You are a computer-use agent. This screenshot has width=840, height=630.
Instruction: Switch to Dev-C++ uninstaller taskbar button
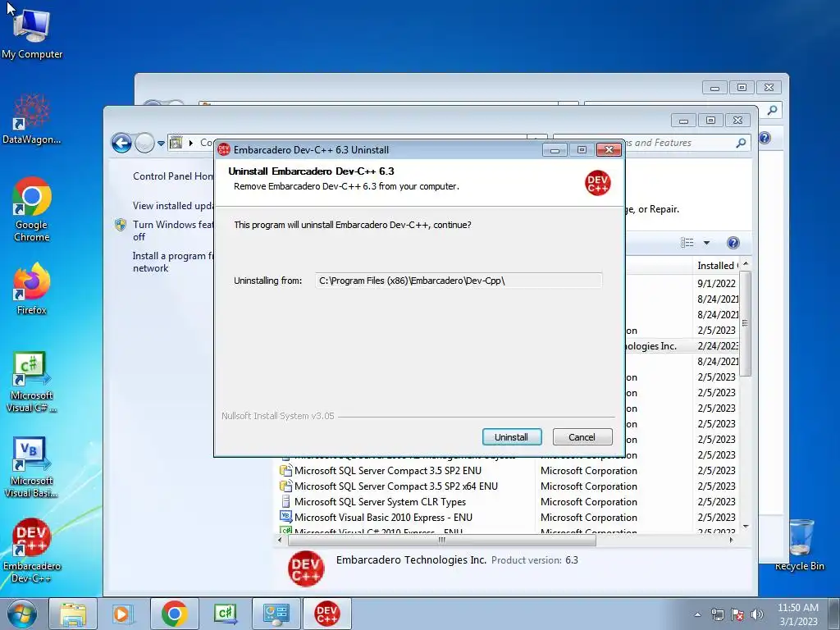point(327,614)
